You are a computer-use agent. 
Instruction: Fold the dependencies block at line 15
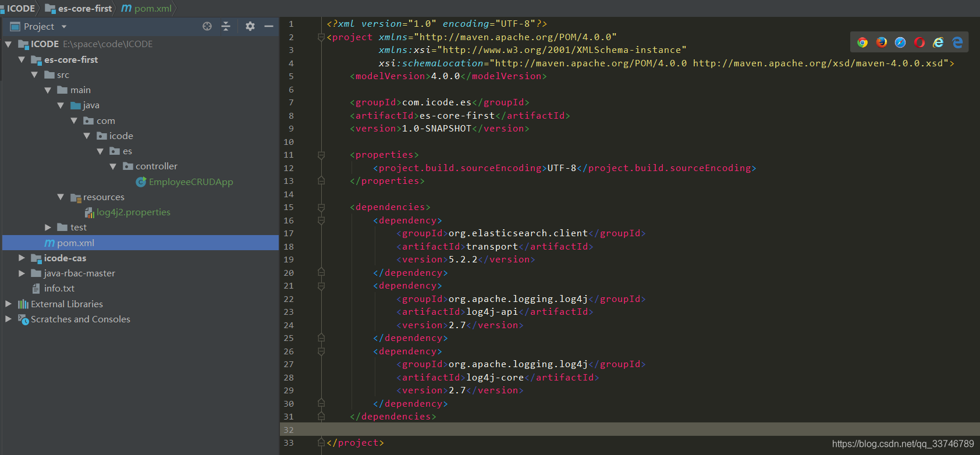pyautogui.click(x=321, y=207)
